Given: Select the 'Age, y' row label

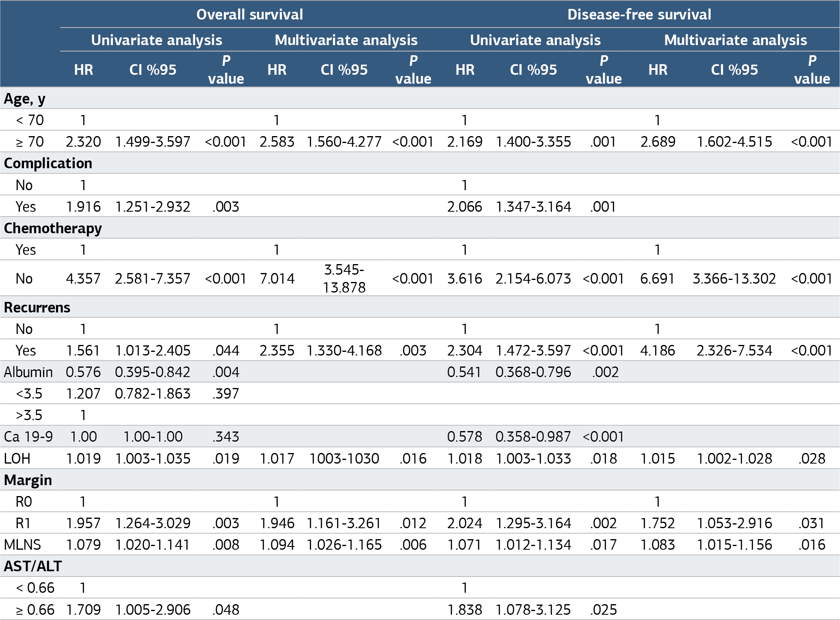Looking at the screenshot, I should click(x=25, y=99).
